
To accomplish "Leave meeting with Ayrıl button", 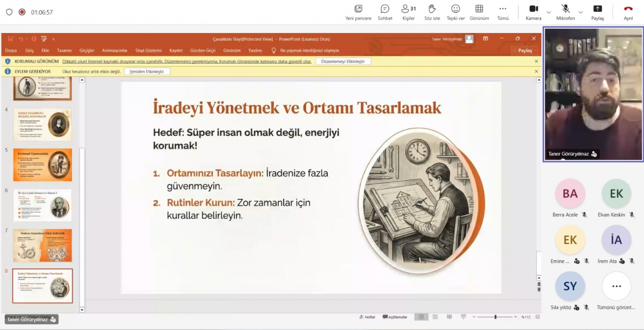I will (x=628, y=9).
